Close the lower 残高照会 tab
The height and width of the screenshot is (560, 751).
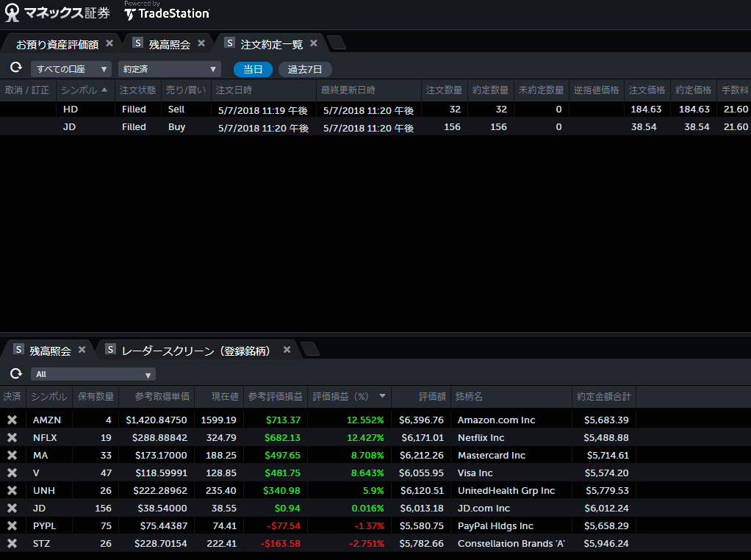(82, 350)
